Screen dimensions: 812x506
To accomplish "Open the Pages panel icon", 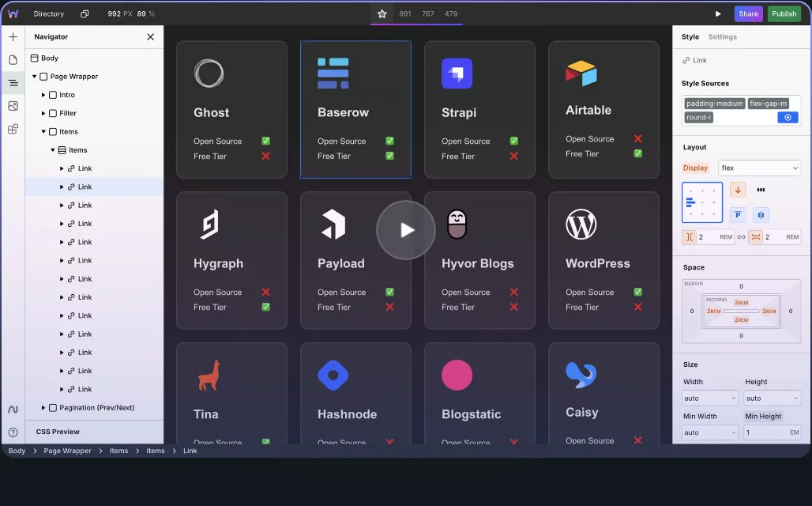I will 13,59.
